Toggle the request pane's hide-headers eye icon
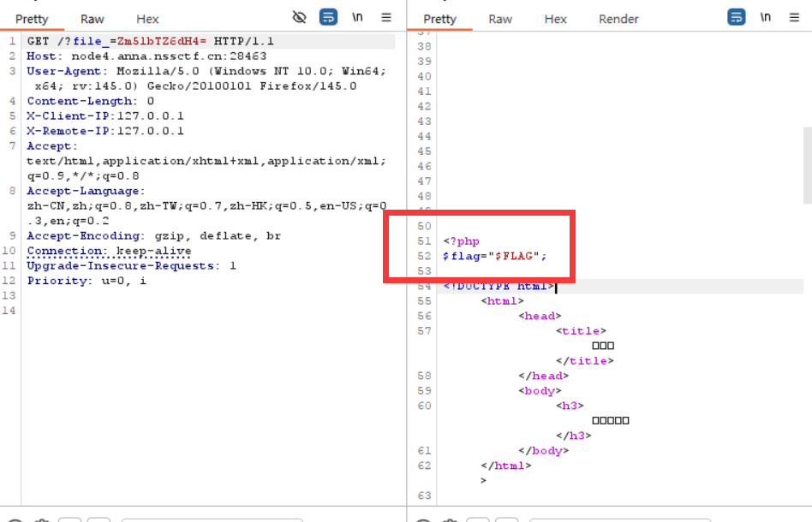The image size is (812, 522). tap(299, 17)
